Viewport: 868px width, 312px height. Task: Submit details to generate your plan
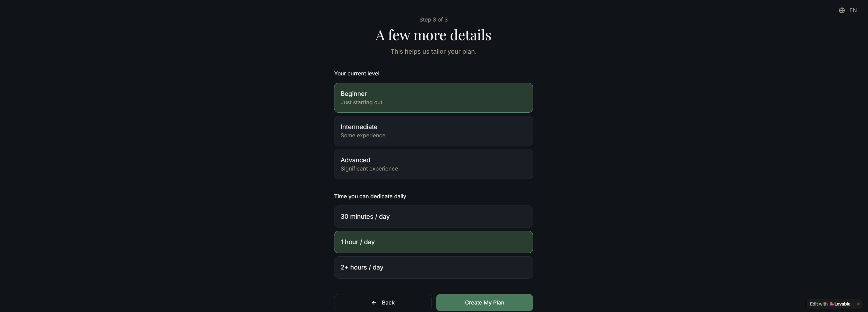484,302
